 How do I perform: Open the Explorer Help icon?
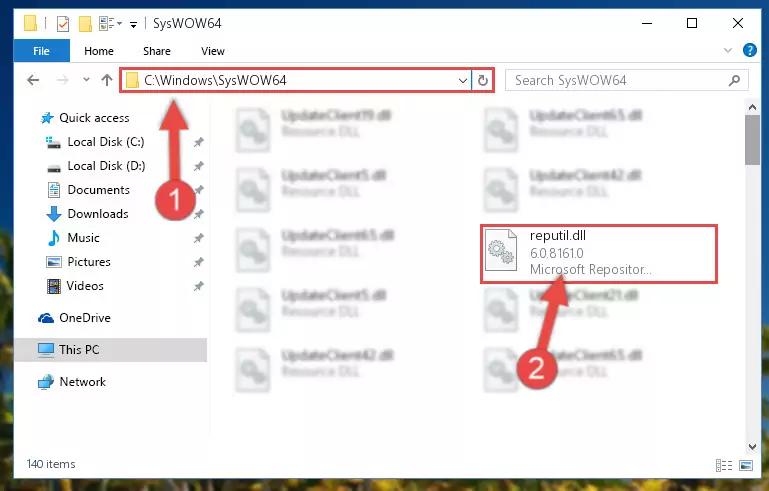point(749,50)
